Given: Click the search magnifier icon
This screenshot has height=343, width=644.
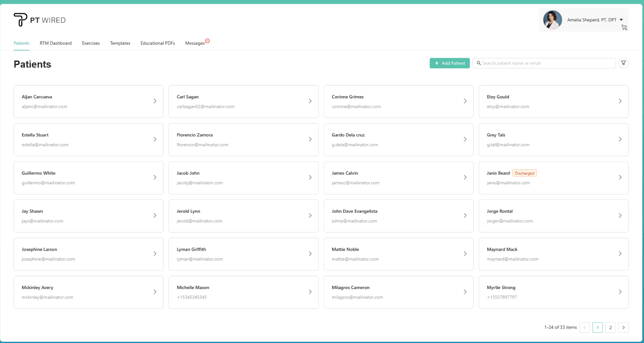Looking at the screenshot, I should tap(479, 63).
